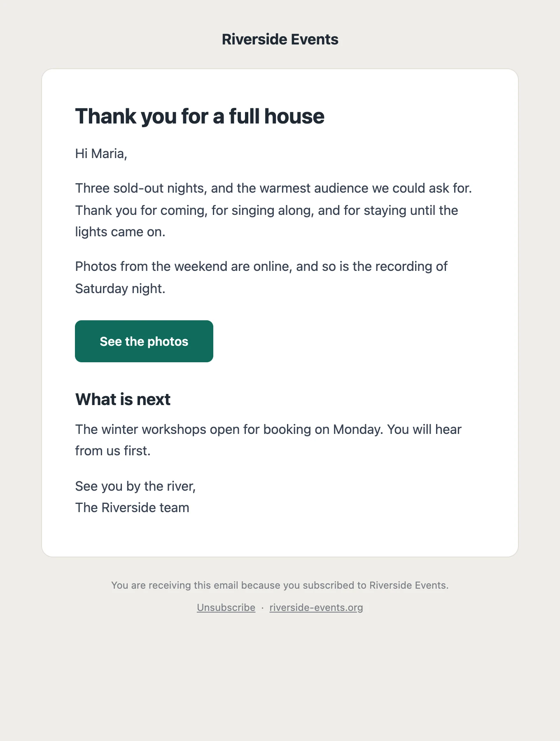Click the line starting 'Photos from the weekend'
Viewport: 560px width, 741px height.
pyautogui.click(x=261, y=266)
